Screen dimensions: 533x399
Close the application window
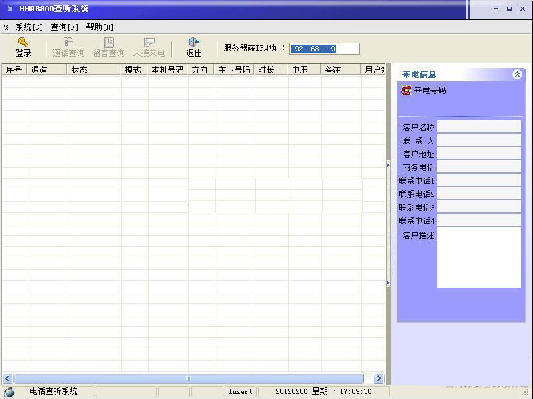point(522,9)
